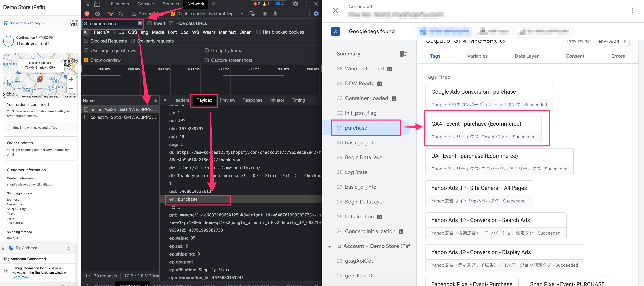644x286 pixels.
Task: Open the network search magnifier icon
Action: pos(121,14)
